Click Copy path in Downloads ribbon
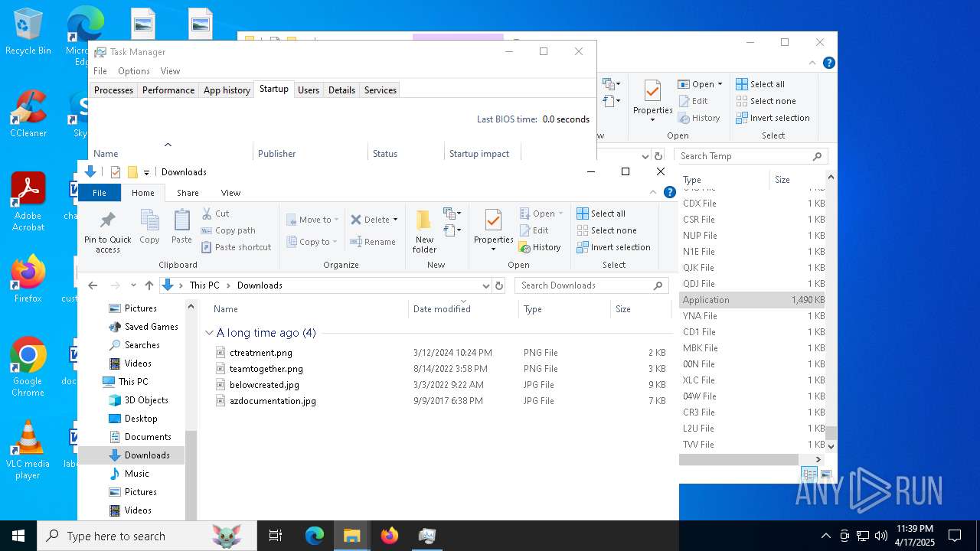Viewport: 980px width, 551px height. pos(228,230)
